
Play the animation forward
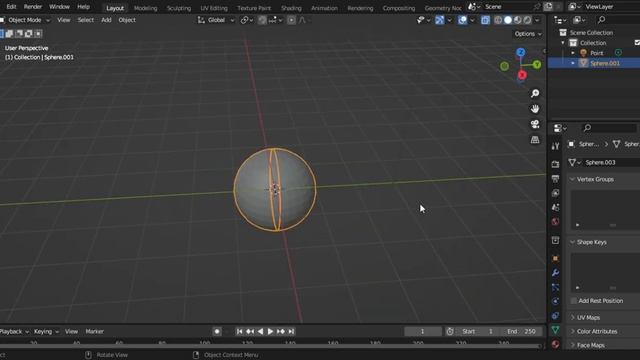pyautogui.click(x=270, y=331)
